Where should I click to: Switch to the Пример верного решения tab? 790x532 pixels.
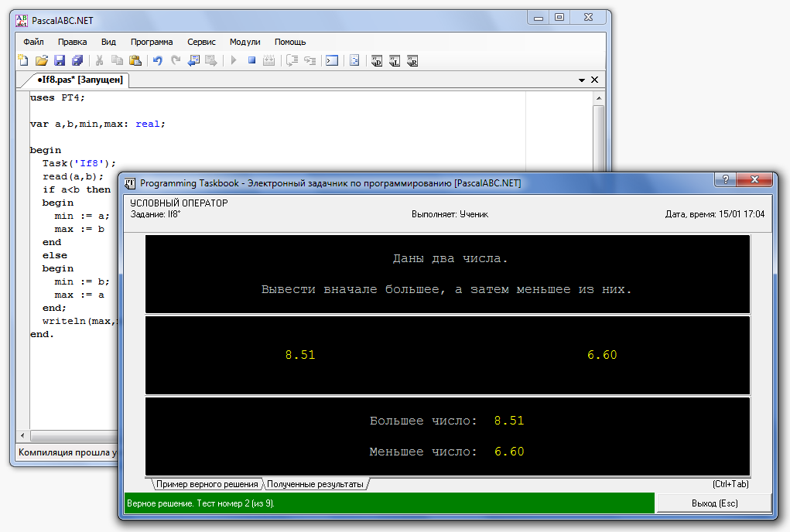pos(207,484)
